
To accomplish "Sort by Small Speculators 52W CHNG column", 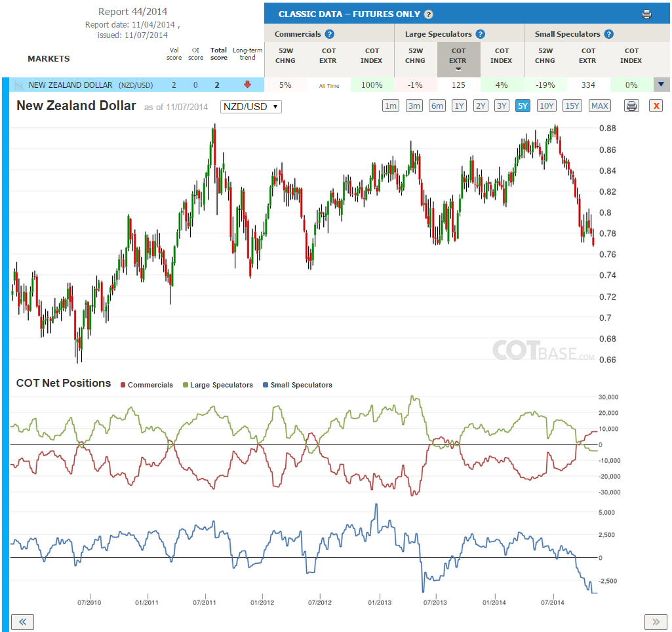I will pyautogui.click(x=545, y=56).
